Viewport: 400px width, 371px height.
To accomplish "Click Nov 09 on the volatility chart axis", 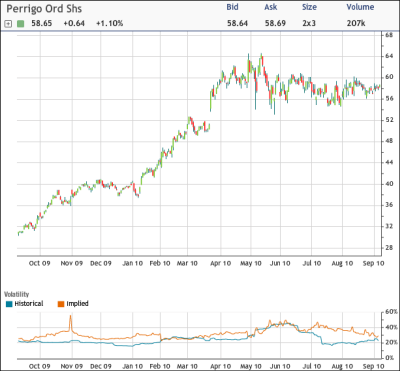I will [72, 366].
